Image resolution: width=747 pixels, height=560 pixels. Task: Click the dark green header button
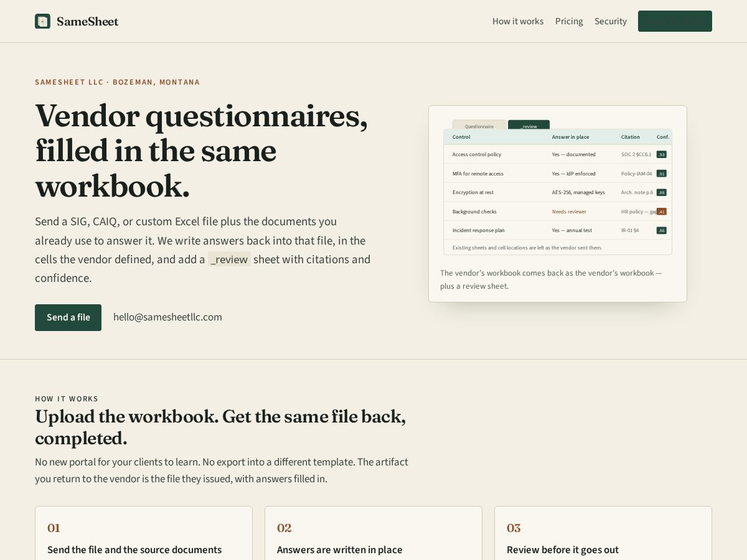click(x=675, y=21)
